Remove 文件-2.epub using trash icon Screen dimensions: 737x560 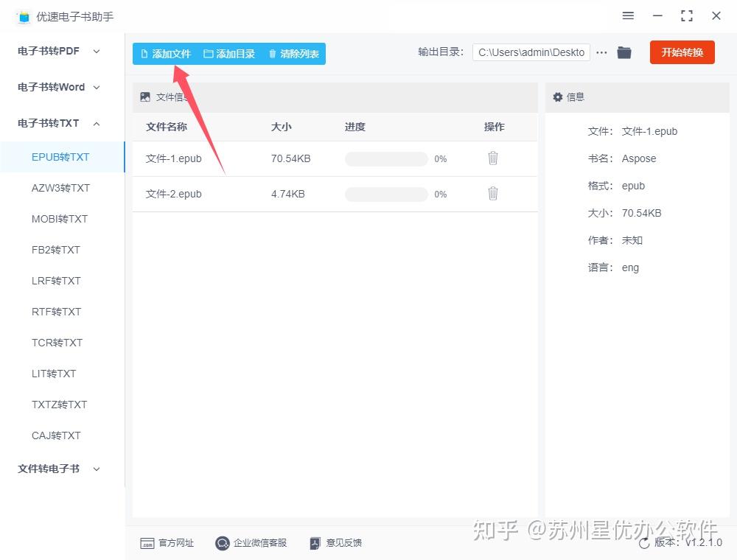coord(492,193)
